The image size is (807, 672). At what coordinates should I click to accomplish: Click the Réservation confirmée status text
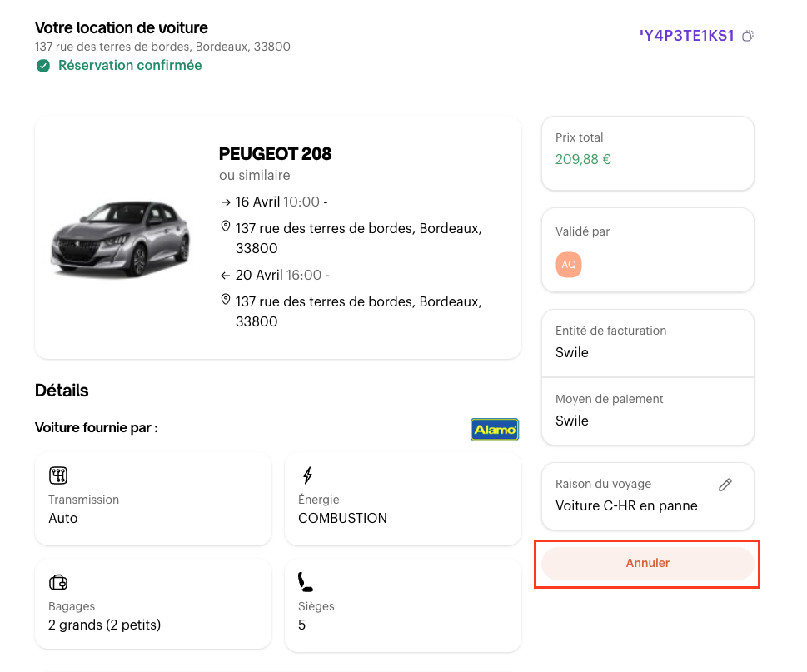tap(130, 66)
